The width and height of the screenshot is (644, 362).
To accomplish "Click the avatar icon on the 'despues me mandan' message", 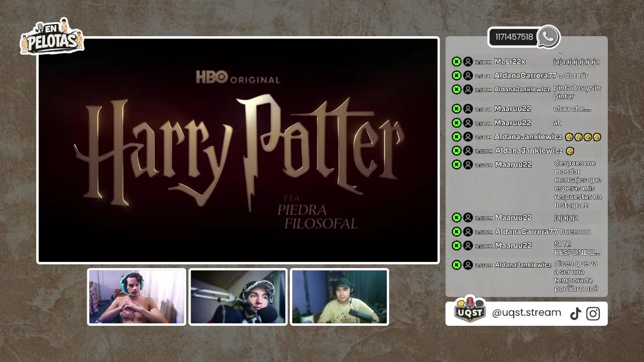I will 468,164.
